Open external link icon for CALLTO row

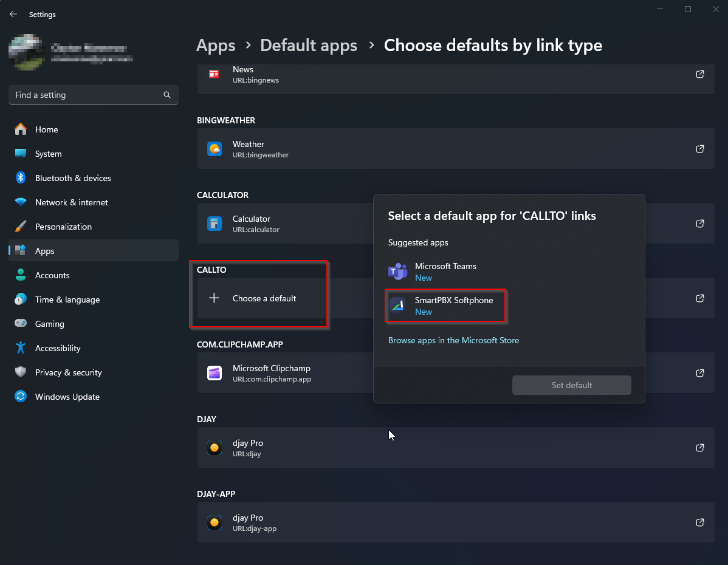point(699,298)
